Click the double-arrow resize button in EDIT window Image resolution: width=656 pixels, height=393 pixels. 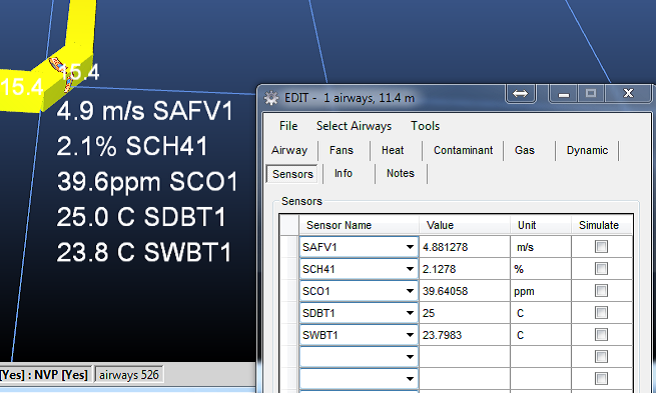520,93
